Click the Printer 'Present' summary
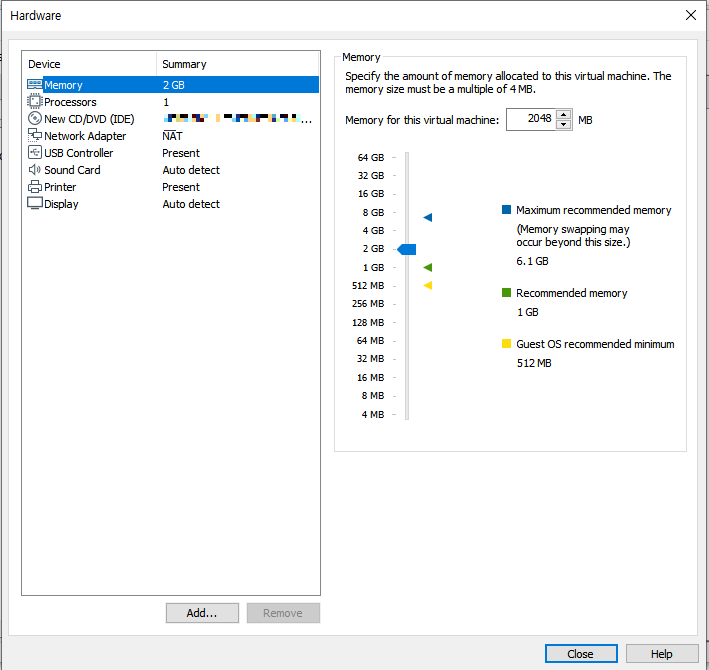The width and height of the screenshot is (709, 670). click(x=181, y=187)
